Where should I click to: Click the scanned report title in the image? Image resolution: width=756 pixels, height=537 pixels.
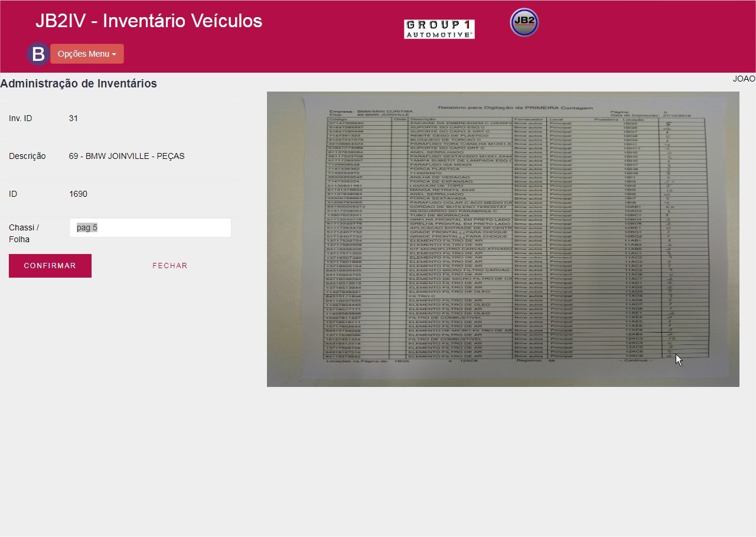tap(514, 108)
